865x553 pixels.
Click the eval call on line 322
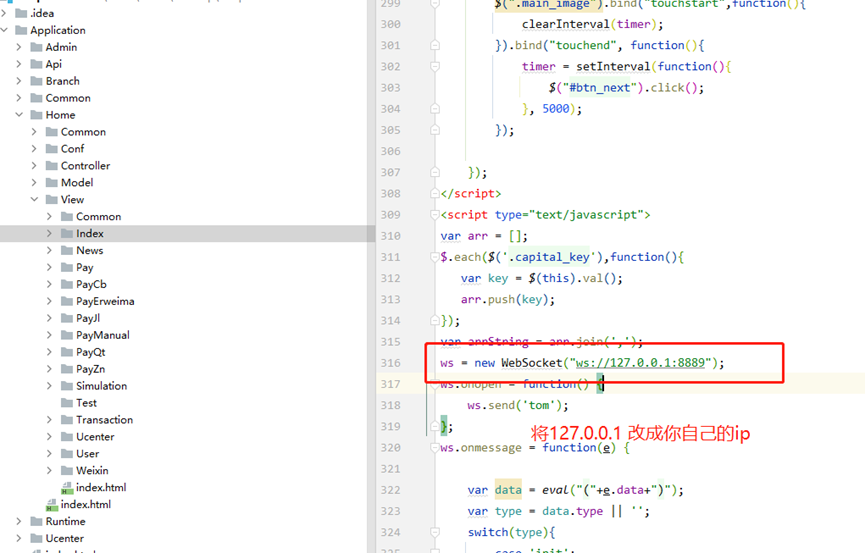(556, 490)
